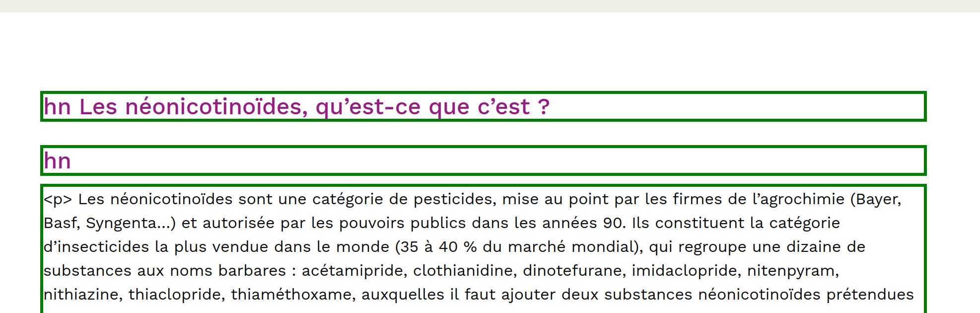Click the word "pesticides" in the first line
This screenshot has width=980, height=313.
click(x=455, y=199)
